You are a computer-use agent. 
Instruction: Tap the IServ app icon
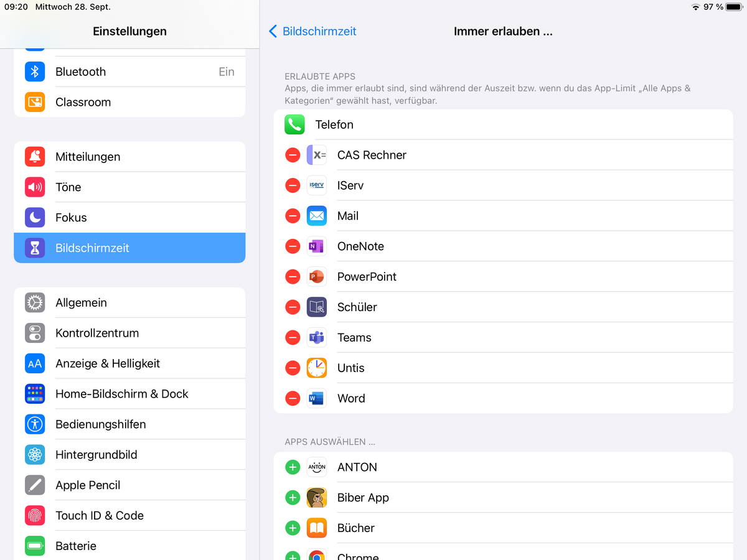tap(317, 185)
